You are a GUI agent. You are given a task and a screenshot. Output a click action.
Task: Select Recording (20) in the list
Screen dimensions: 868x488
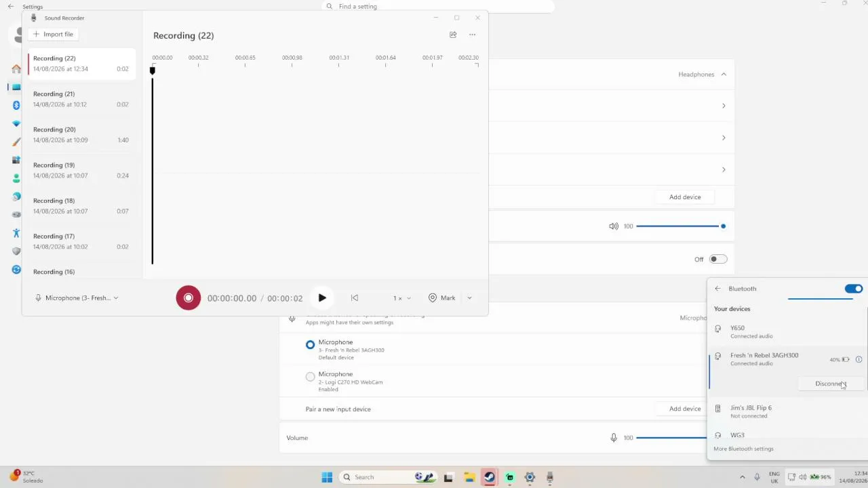[81, 134]
